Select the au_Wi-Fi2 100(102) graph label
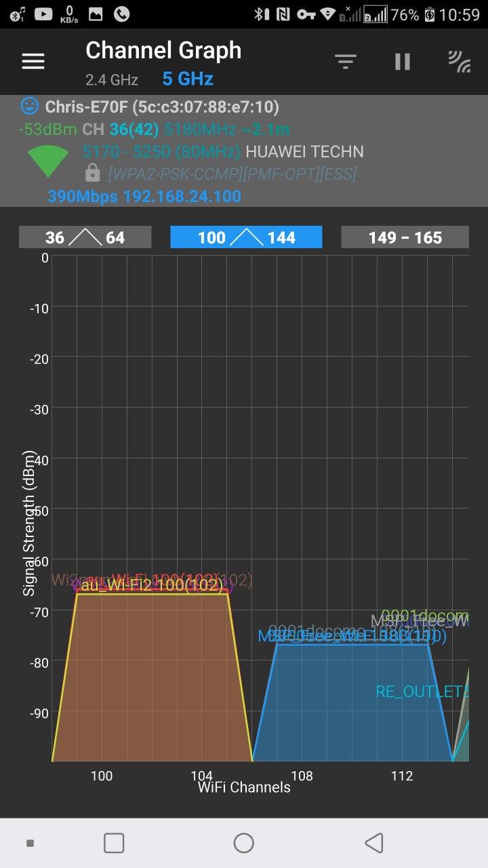The image size is (488, 868). [152, 585]
